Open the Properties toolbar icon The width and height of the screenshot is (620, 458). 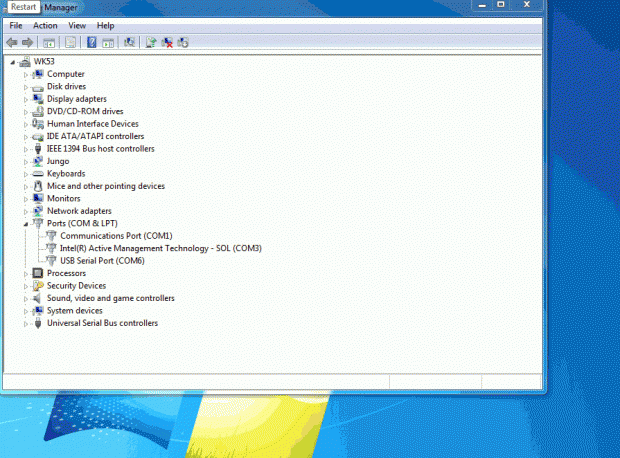tap(70, 42)
